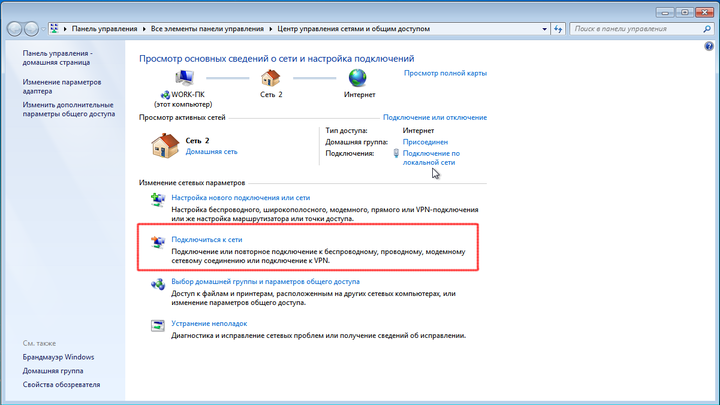This screenshot has width=720, height=405.
Task: Close the control panel window
Action: 704,12
